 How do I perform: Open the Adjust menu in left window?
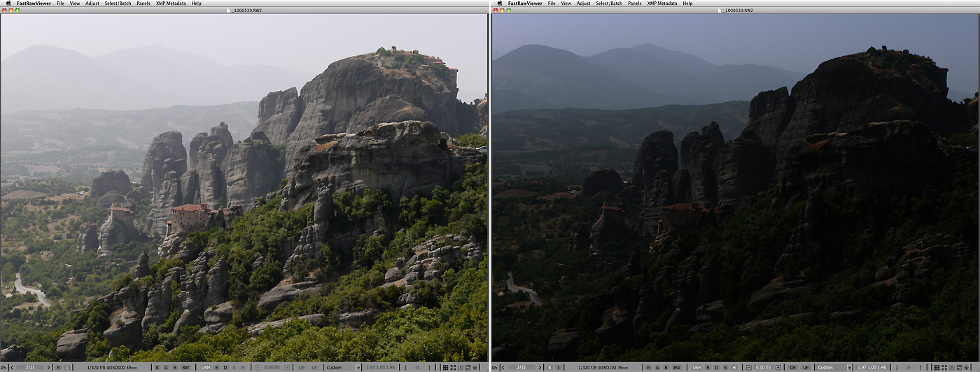[92, 3]
